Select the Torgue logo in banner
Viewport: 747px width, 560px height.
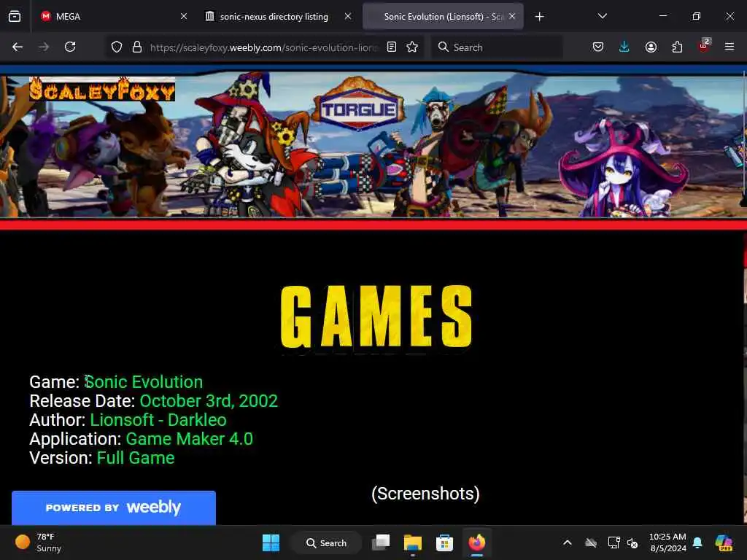[358, 105]
